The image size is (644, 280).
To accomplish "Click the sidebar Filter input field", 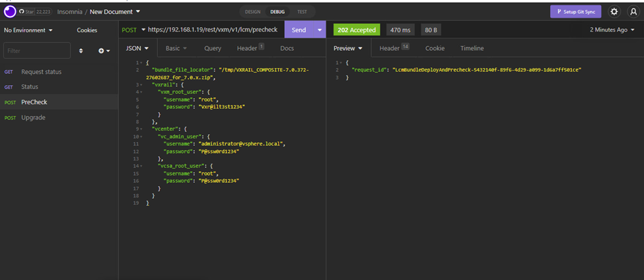I will pyautogui.click(x=37, y=51).
